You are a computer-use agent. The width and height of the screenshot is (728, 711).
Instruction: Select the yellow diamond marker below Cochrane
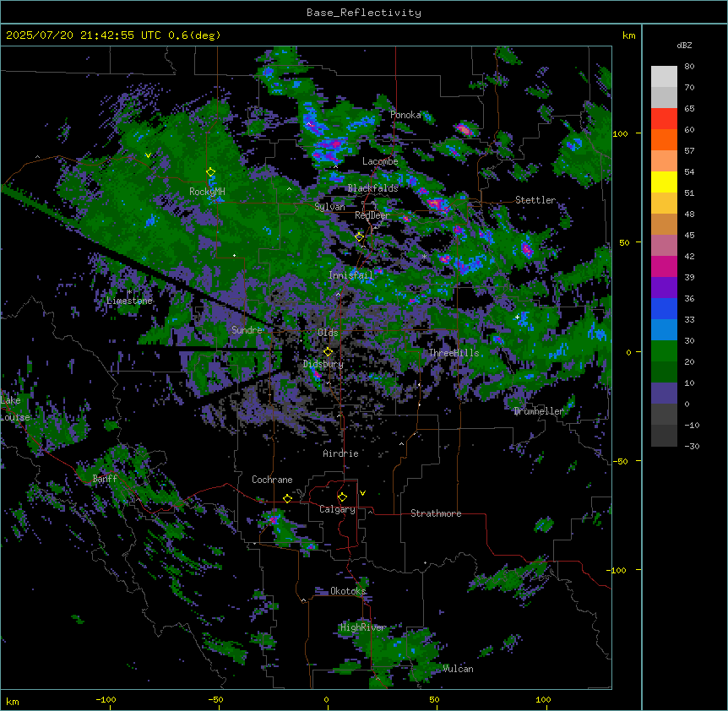tap(287, 498)
